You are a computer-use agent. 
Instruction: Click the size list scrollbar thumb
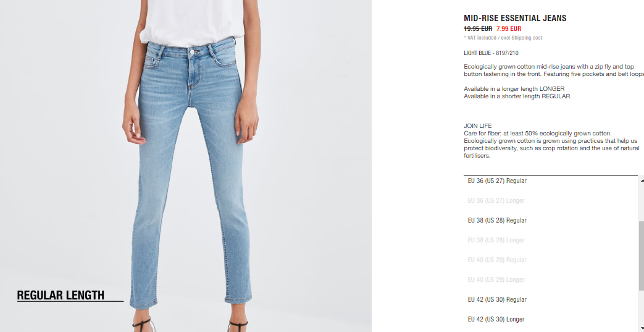(641, 255)
